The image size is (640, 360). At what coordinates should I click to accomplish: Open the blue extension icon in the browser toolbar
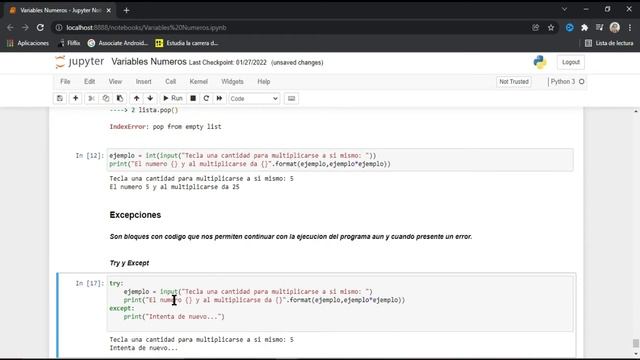click(569, 28)
